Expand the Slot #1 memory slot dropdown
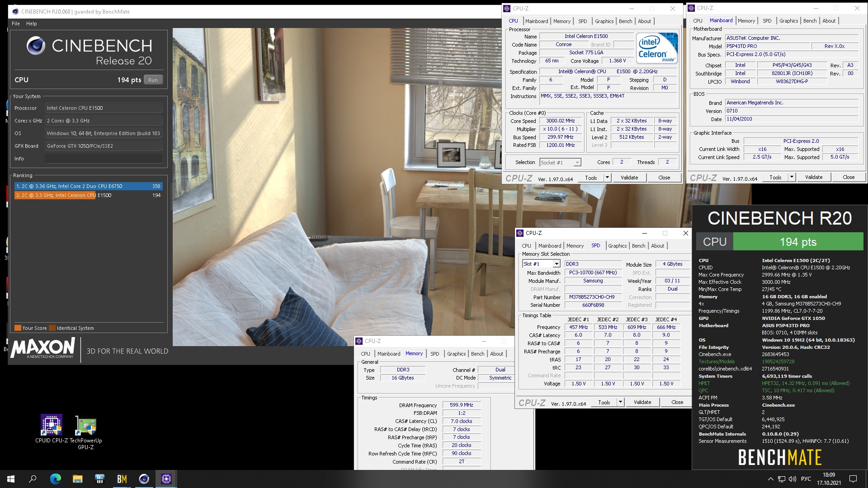Screen dimensions: 868x488 (557, 264)
